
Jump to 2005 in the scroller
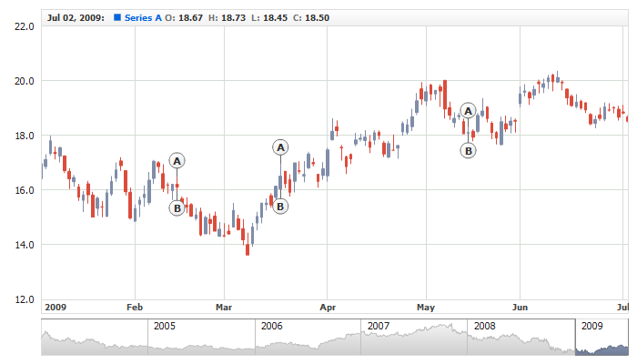click(164, 326)
